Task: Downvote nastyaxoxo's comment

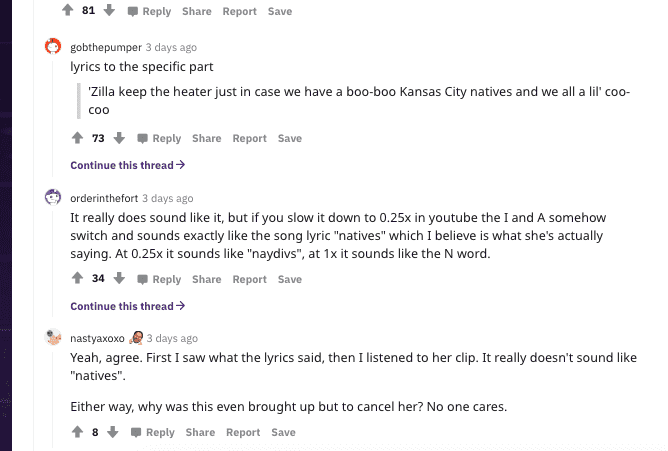Action: coord(112,432)
